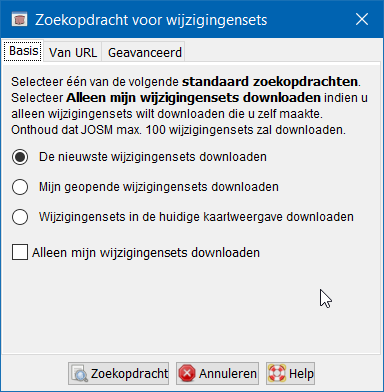
Task: Click the red X icon beside Annuleren
Action: (x=187, y=373)
